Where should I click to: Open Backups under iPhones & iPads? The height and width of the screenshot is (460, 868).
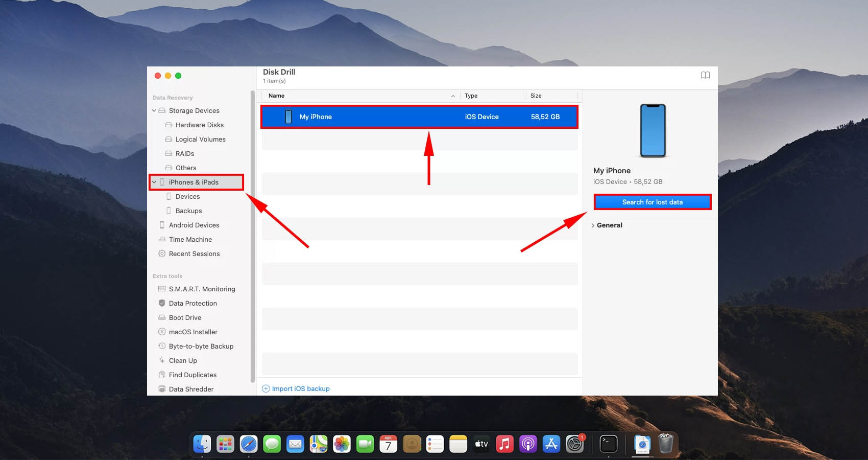(x=188, y=211)
